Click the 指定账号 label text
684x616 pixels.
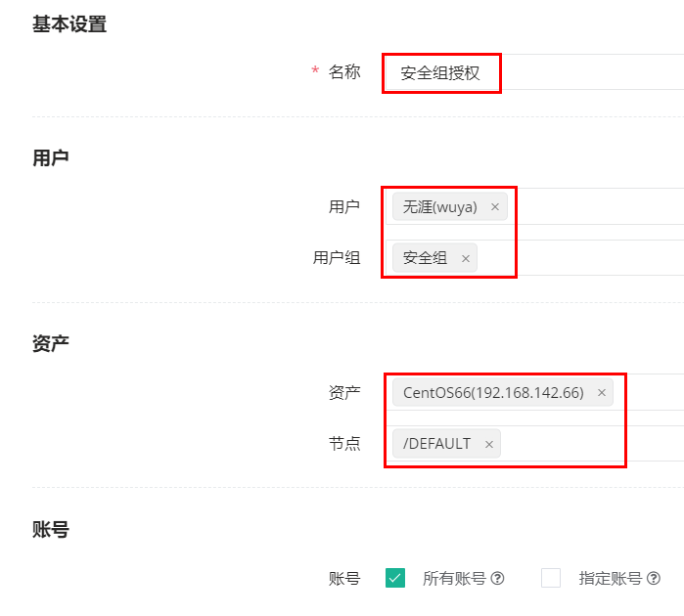(611, 579)
